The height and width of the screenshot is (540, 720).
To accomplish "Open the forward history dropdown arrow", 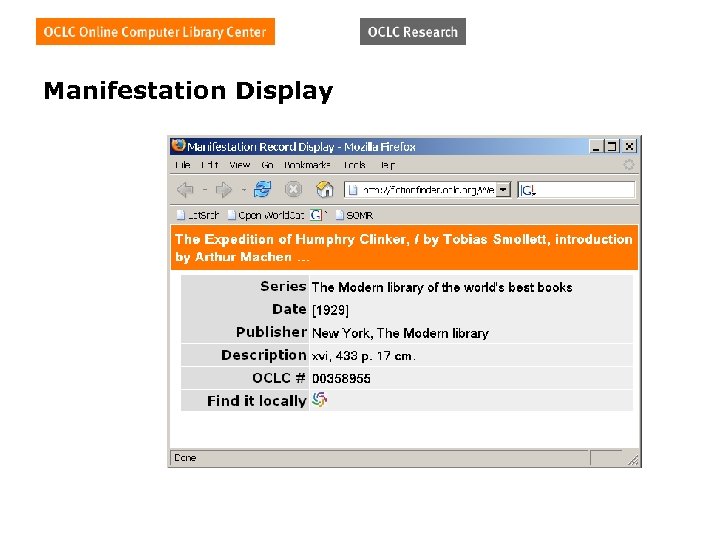I will tap(244, 189).
